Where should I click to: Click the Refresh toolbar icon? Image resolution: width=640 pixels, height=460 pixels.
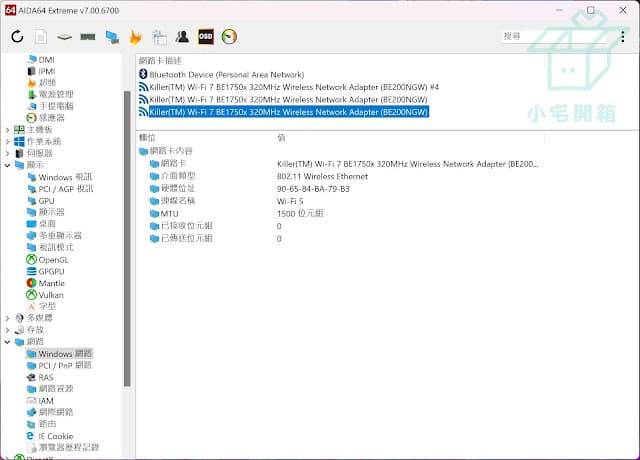tap(18, 37)
